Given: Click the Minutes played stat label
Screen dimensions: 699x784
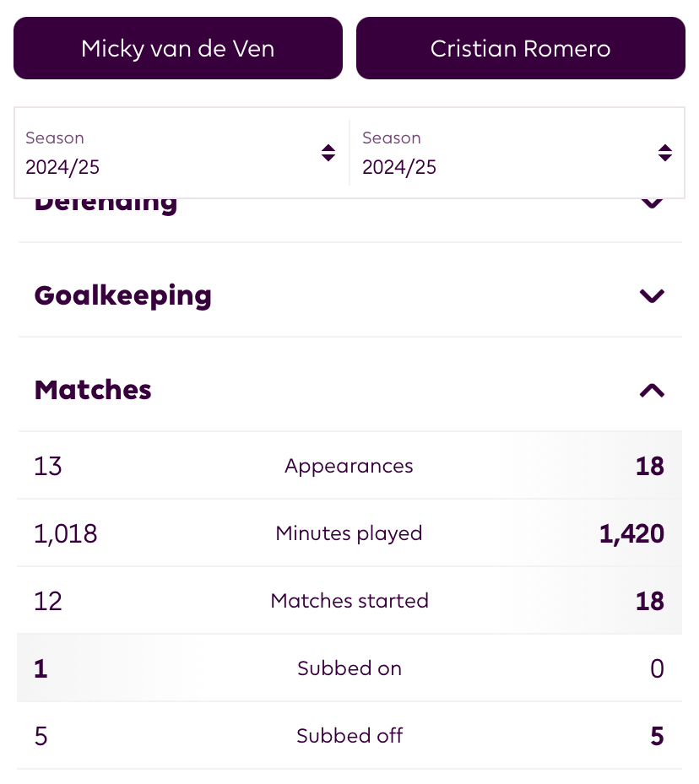Looking at the screenshot, I should (x=349, y=533).
